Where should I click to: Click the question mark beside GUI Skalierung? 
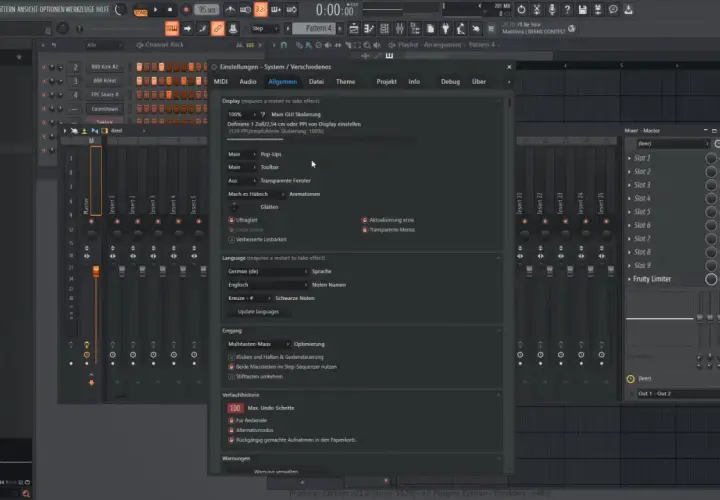point(263,114)
